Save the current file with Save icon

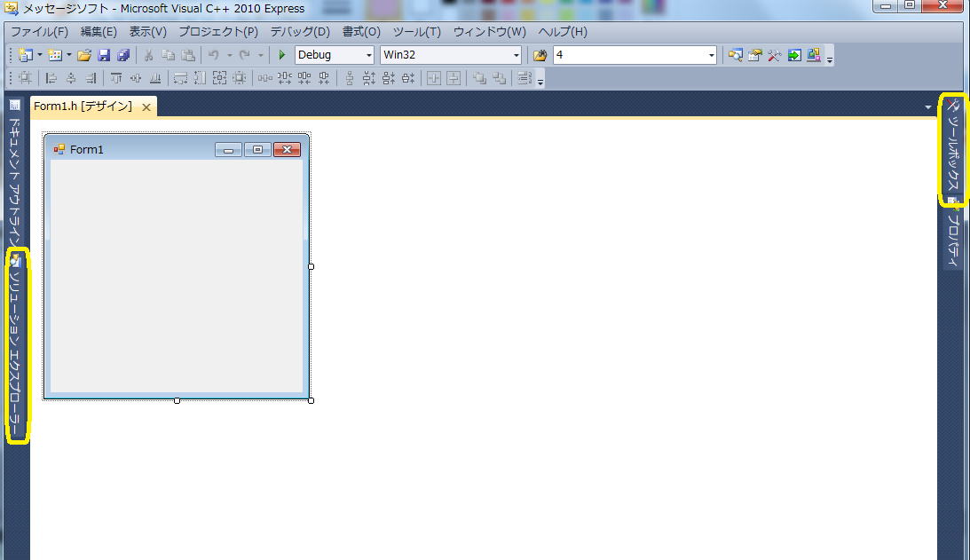pyautogui.click(x=104, y=55)
